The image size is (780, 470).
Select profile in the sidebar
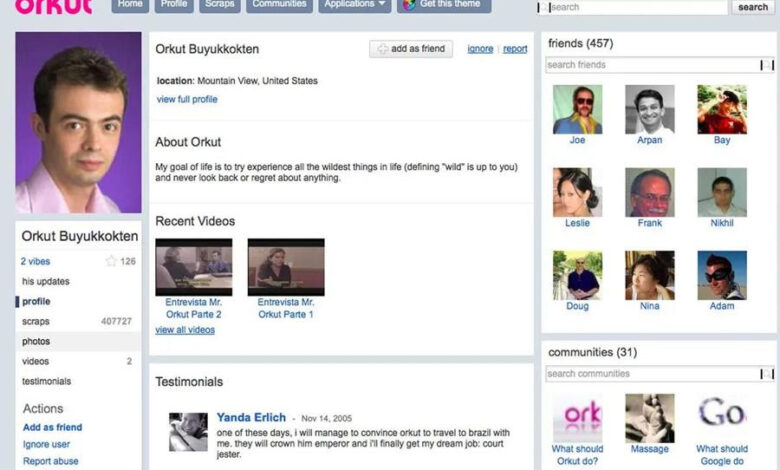click(x=36, y=301)
